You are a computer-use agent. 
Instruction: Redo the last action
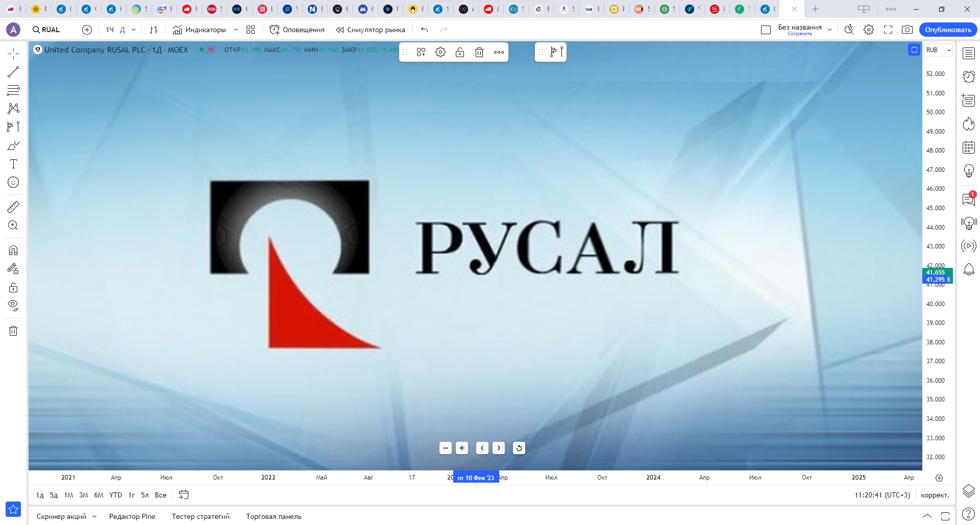(x=444, y=30)
